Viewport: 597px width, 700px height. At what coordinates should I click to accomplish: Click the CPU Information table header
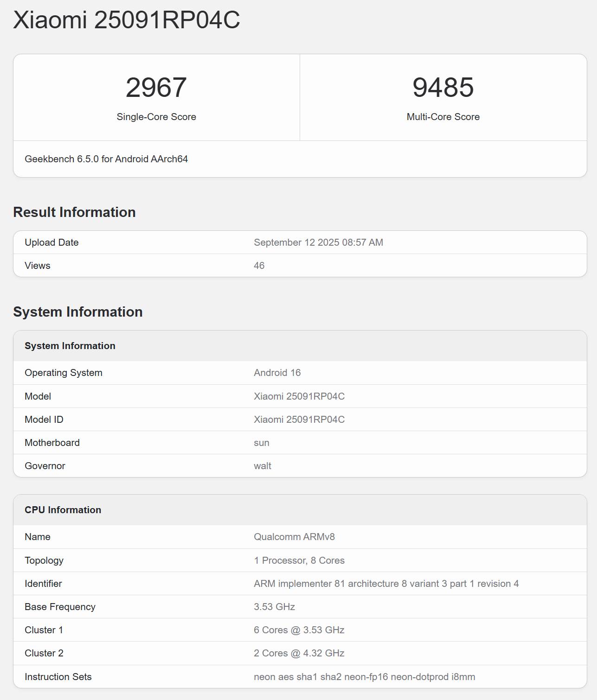[63, 510]
